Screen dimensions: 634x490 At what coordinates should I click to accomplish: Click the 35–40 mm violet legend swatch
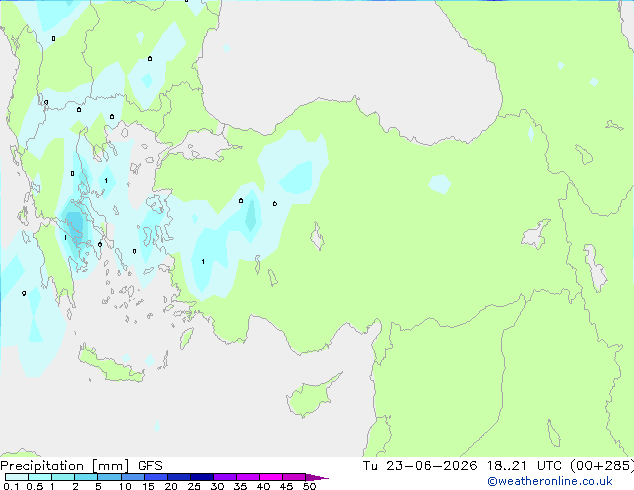(x=247, y=477)
